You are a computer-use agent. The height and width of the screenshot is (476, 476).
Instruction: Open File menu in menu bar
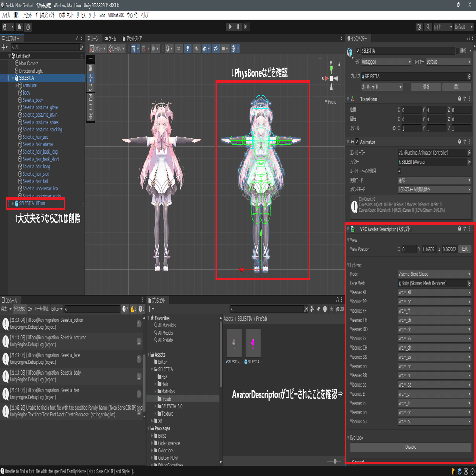tap(6, 15)
